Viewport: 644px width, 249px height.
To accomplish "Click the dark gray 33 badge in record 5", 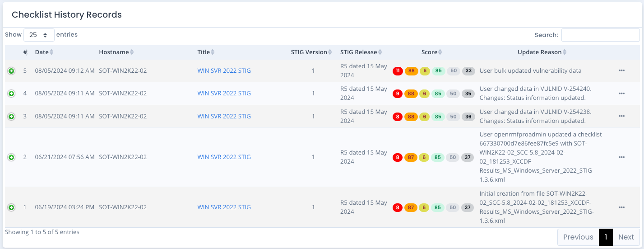I will point(468,71).
